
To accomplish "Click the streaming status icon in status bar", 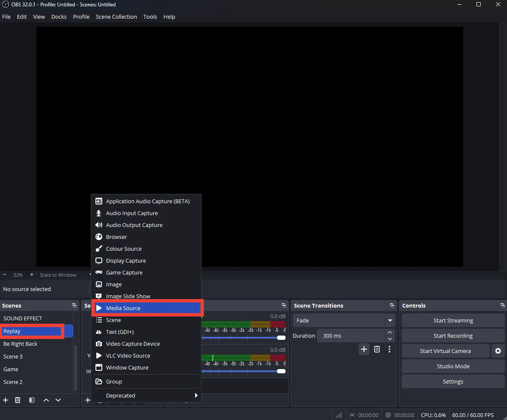I will pyautogui.click(x=352, y=415).
